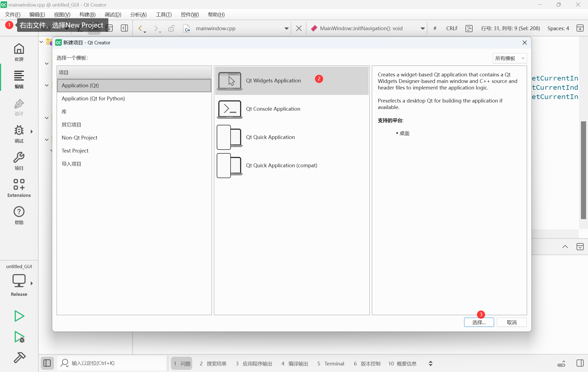The image size is (588, 372).
Task: Expand the MainWindow::initNavigation symbol dropdown
Action: click(422, 28)
